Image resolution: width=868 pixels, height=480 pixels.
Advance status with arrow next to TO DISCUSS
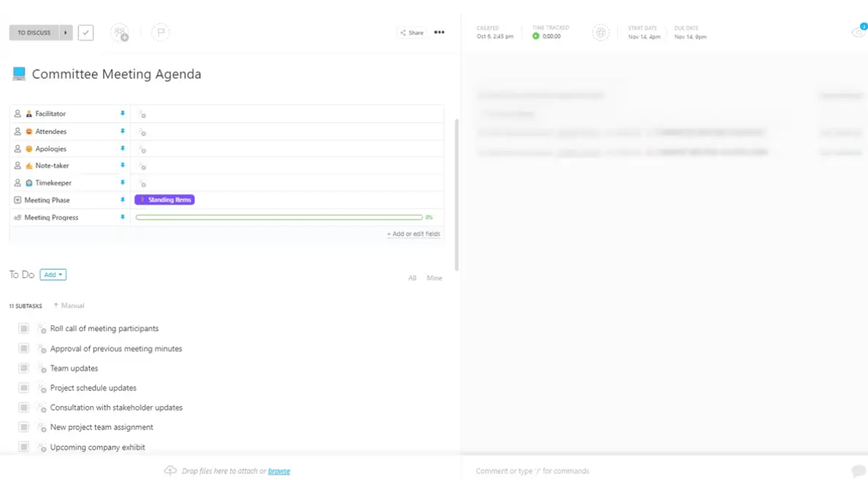point(66,33)
